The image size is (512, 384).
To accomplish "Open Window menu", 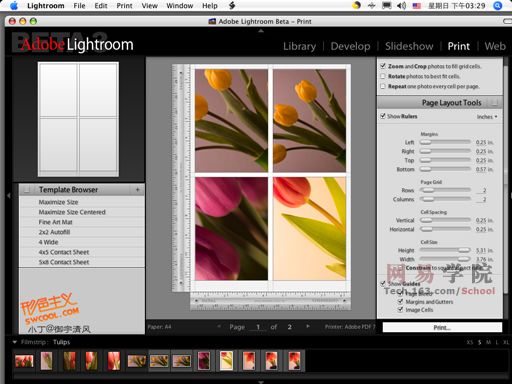I will click(180, 6).
